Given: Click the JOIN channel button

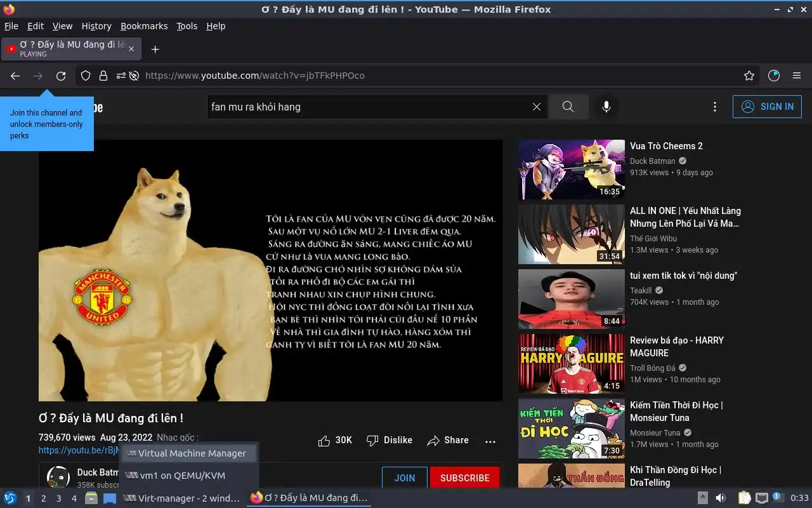Looking at the screenshot, I should point(405,478).
